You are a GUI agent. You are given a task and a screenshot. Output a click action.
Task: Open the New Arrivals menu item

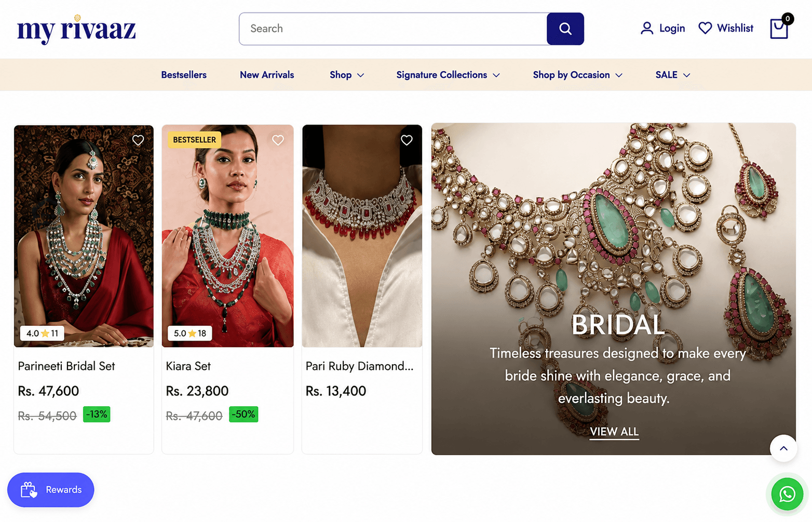pos(267,75)
